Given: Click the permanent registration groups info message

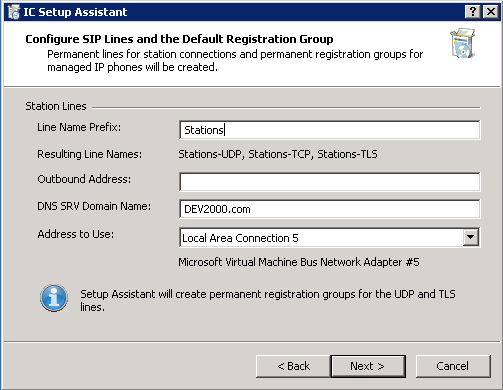Looking at the screenshot, I should [268, 300].
